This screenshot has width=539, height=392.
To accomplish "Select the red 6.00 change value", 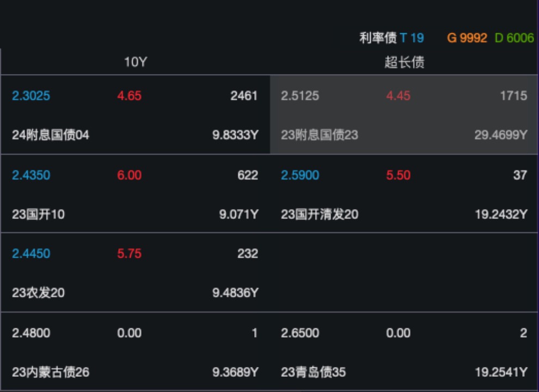I will click(x=129, y=175).
